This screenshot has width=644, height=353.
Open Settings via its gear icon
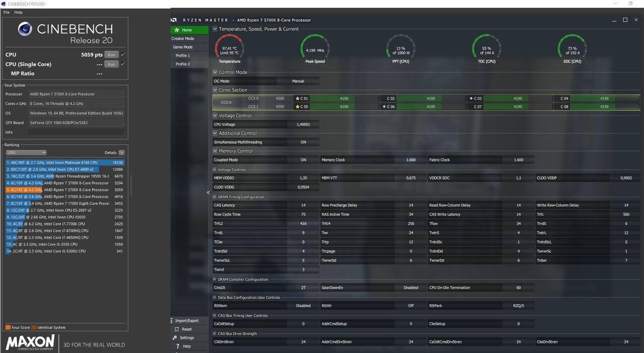click(175, 337)
